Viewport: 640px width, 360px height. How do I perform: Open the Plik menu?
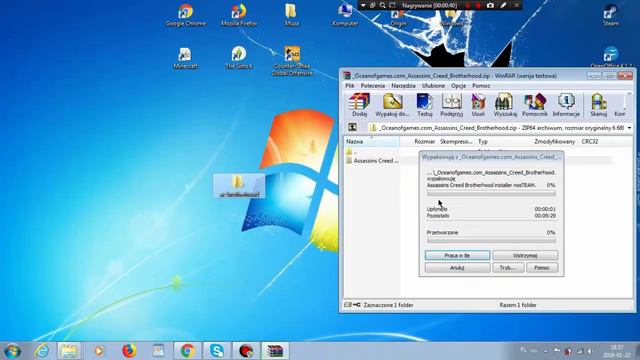(350, 86)
